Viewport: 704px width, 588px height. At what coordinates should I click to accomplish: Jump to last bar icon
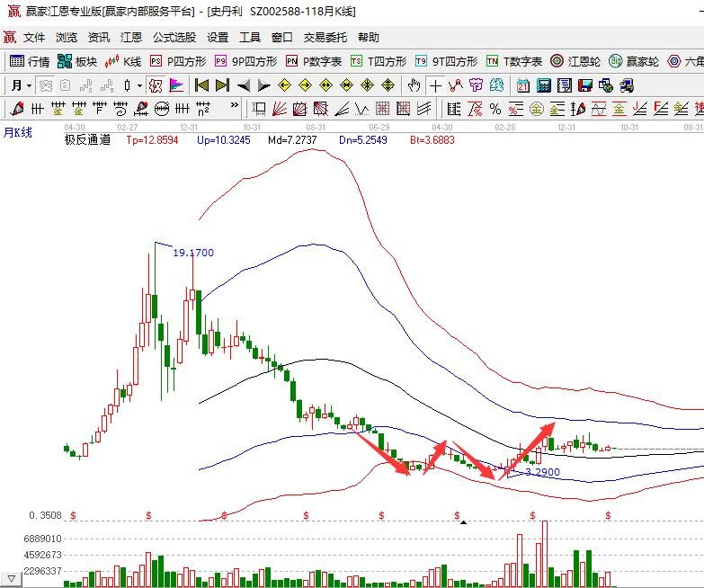[x=222, y=85]
